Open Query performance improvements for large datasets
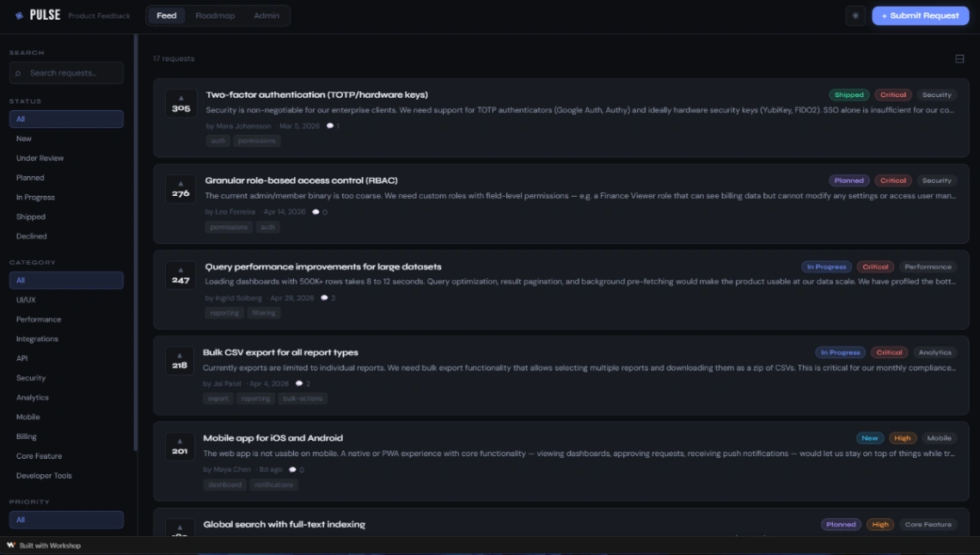980x555 pixels. point(323,266)
